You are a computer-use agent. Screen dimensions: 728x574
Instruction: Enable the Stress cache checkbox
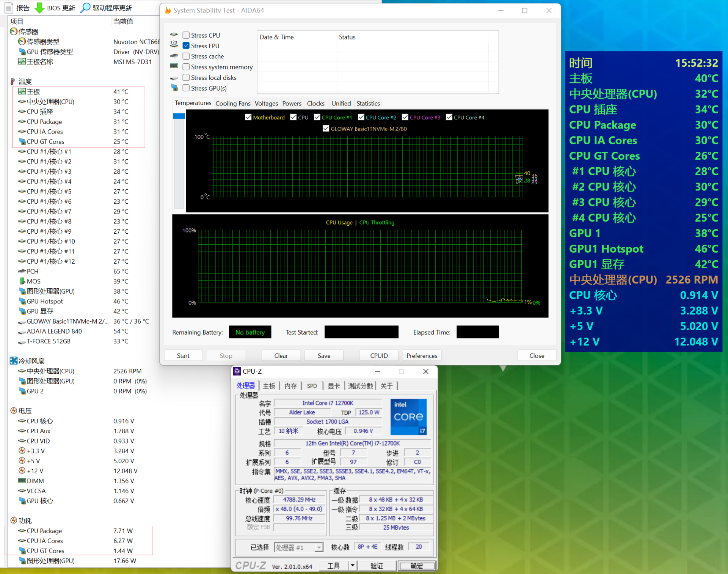click(186, 56)
